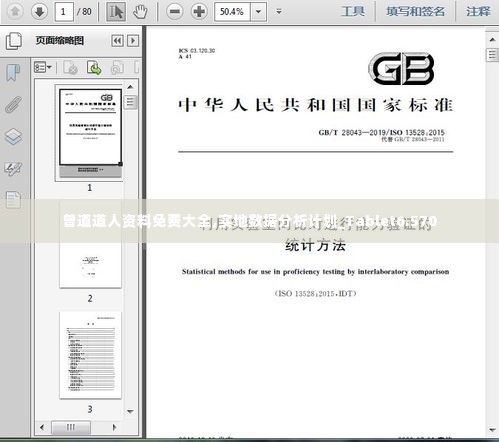Open the Attachments paperclip panel
The image size is (499, 442).
pos(13,105)
